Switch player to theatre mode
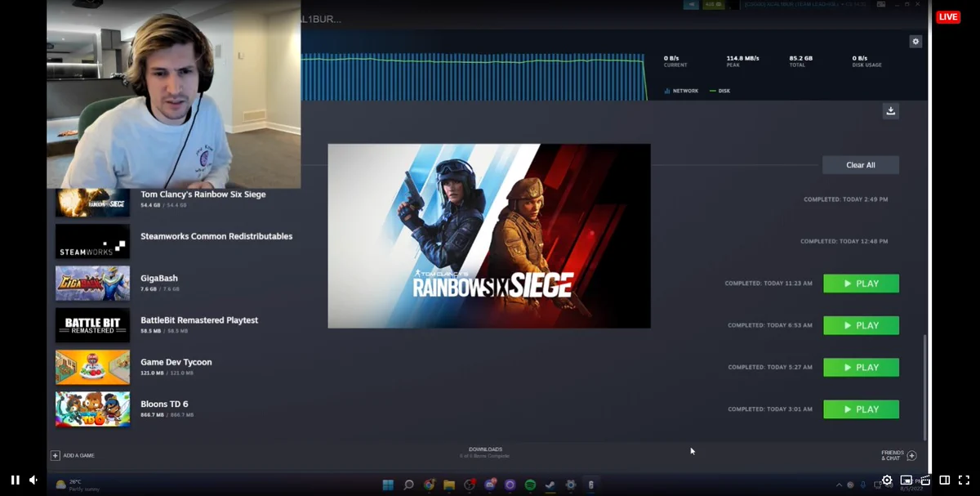980x496 pixels. coord(945,480)
